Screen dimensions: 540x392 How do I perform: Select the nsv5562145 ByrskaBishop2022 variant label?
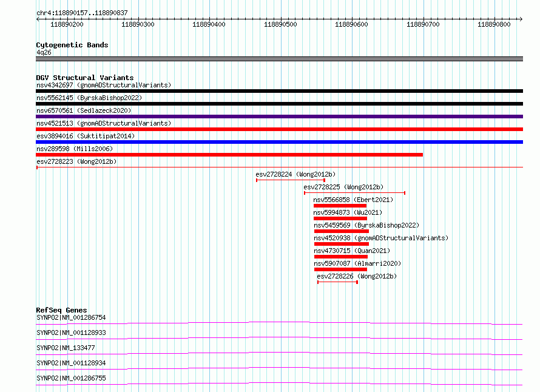[89, 98]
